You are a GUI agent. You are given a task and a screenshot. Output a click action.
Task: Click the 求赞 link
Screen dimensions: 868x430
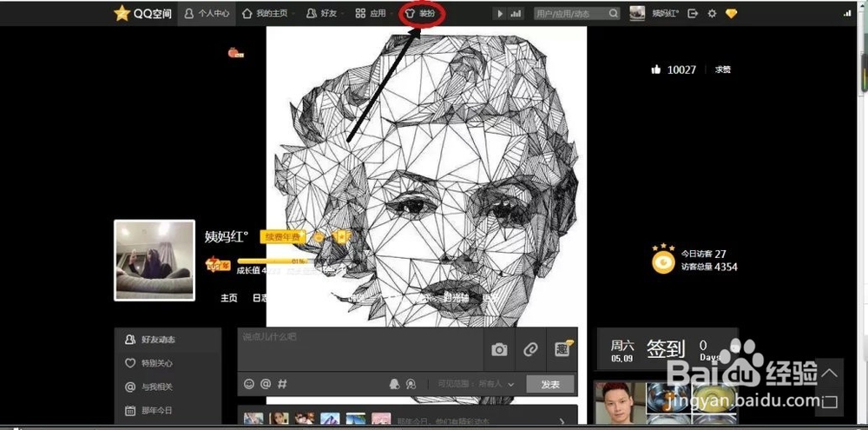[722, 69]
